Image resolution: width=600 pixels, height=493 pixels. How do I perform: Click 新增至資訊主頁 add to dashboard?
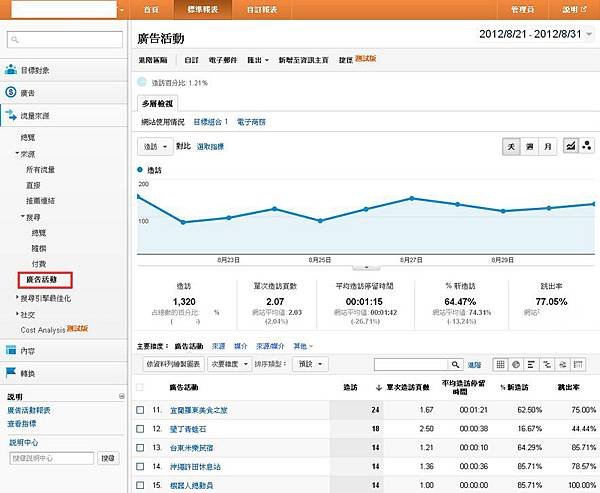tap(303, 60)
